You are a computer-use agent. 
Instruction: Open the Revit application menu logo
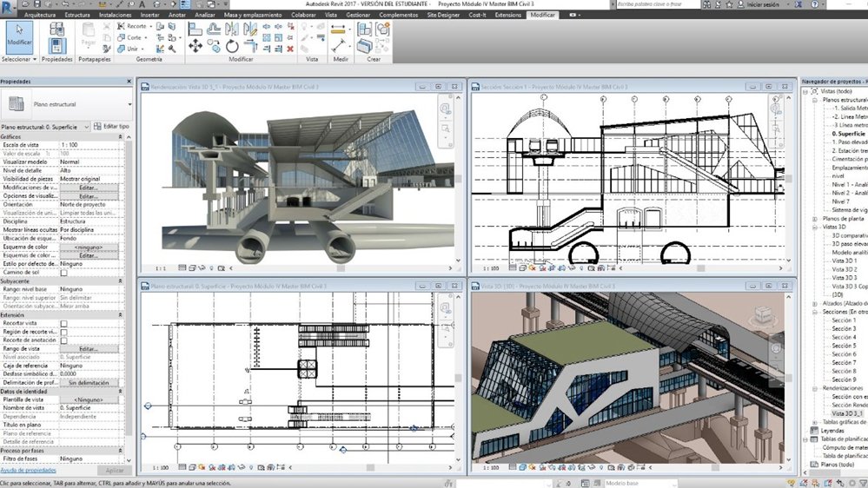[8, 7]
